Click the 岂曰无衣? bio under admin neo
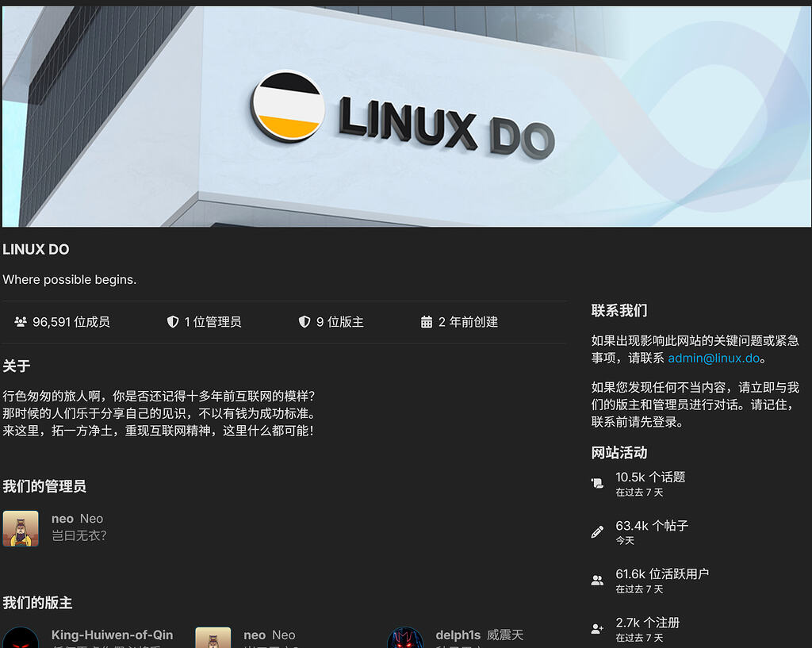Viewport: 812px width, 648px height. point(79,535)
